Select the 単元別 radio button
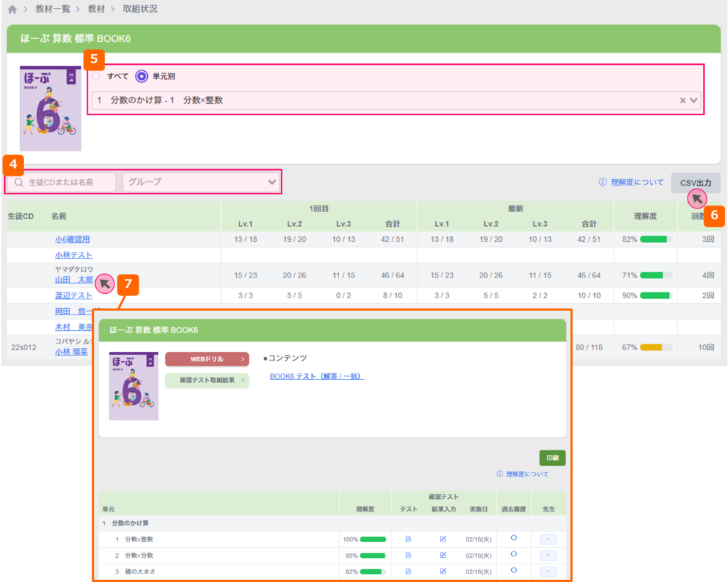Image resolution: width=728 pixels, height=582 pixels. coord(141,76)
